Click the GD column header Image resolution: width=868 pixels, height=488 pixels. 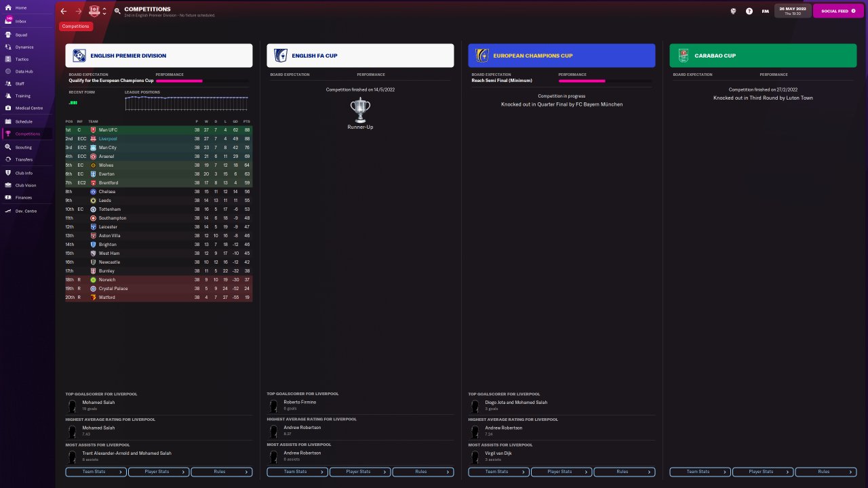tap(235, 121)
